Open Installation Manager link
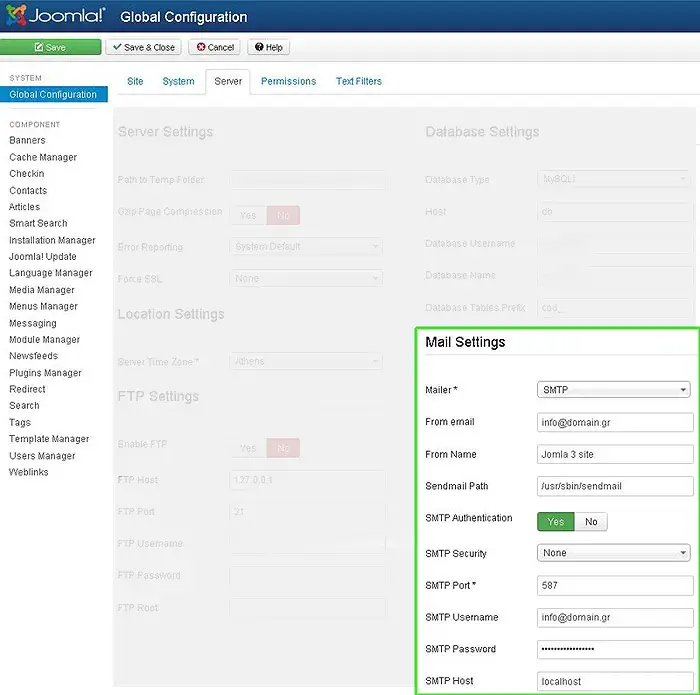 (x=52, y=240)
